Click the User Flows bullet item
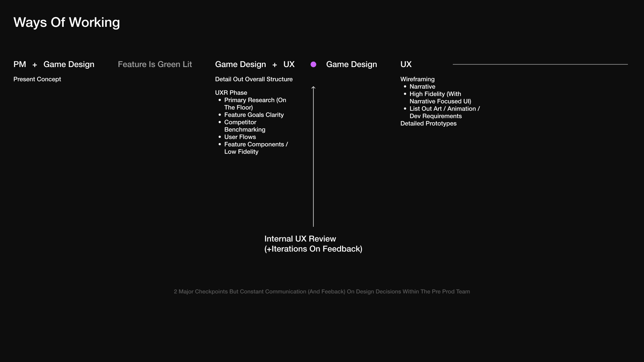Screen dimensions: 644x362 (240, 137)
